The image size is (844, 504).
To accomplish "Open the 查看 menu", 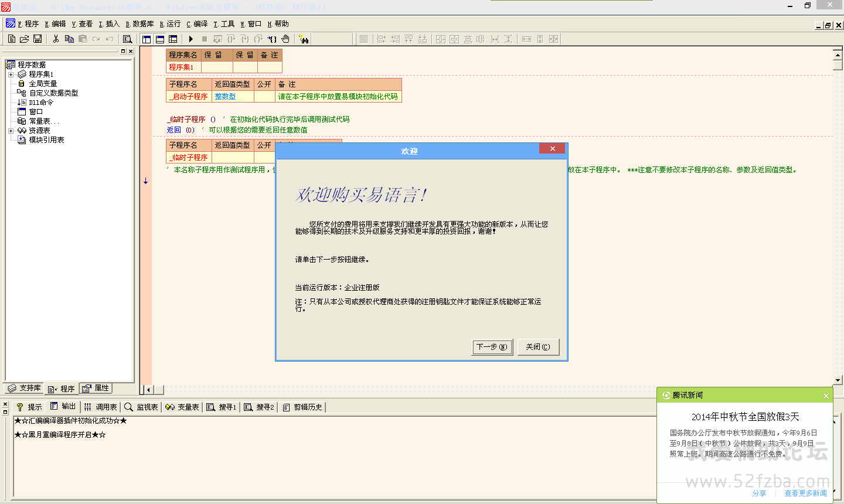I will click(x=82, y=24).
